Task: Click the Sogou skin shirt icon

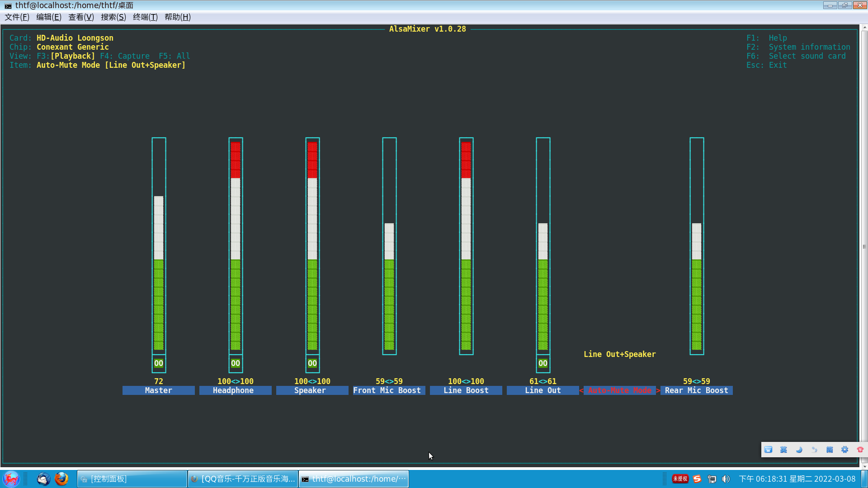Action: click(x=860, y=450)
